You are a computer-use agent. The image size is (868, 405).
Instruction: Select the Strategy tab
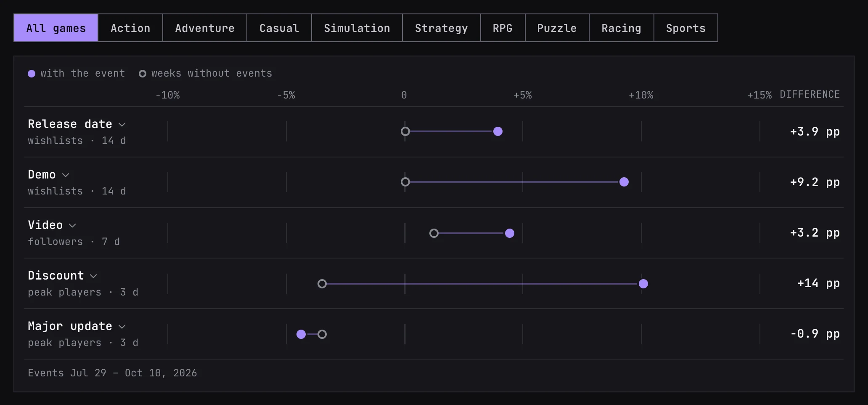click(x=442, y=28)
